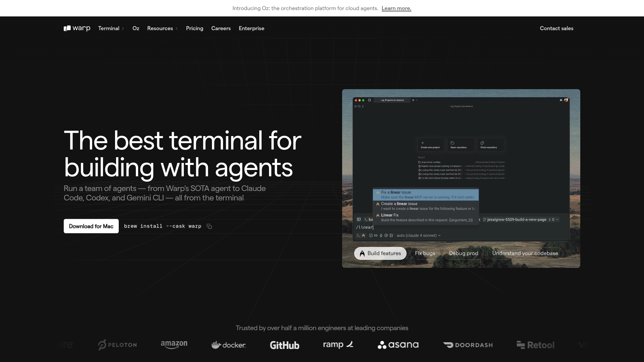Screen dimensions: 644x362
Task: Click the conversation bubble icon above the input
Action: [x=359, y=220]
